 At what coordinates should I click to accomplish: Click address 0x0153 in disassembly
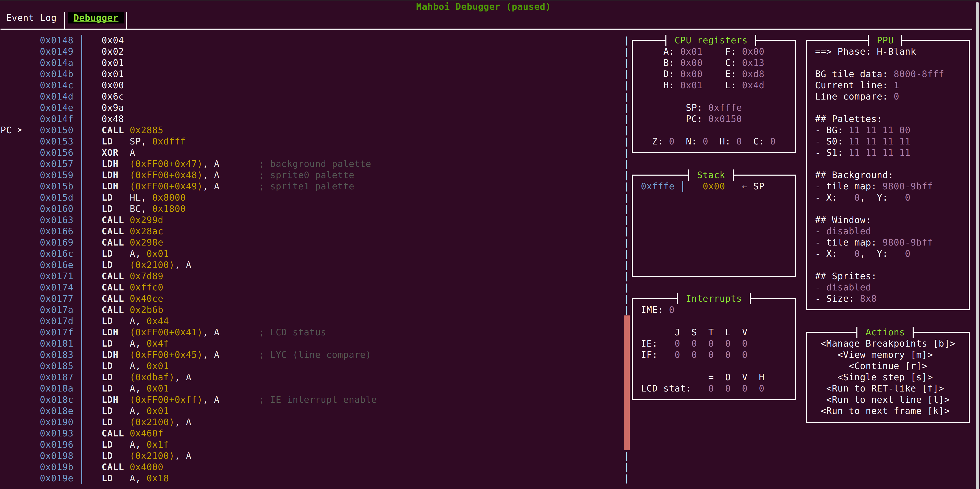point(56,141)
